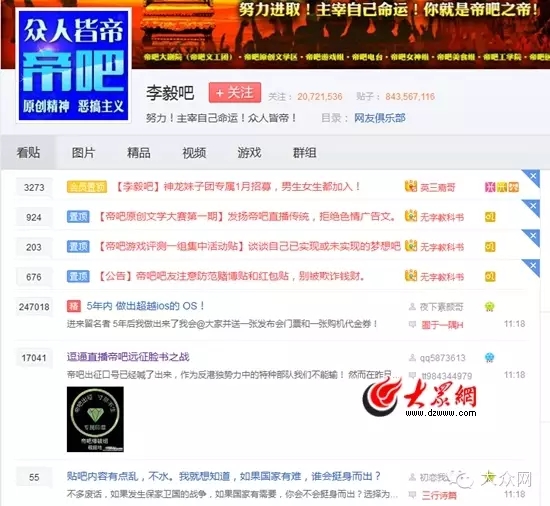This screenshot has height=506, width=550.
Task: Open the post 逗逼直播帝吧远征脸书之战
Action: 128,357
